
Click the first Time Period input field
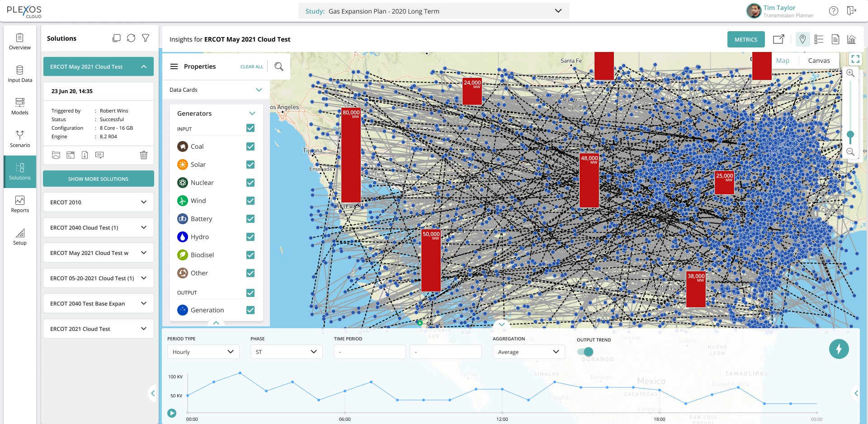pyautogui.click(x=369, y=352)
